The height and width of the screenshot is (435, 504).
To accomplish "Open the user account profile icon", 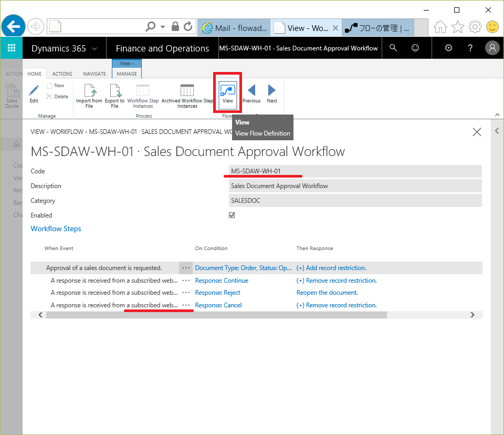I will [492, 48].
